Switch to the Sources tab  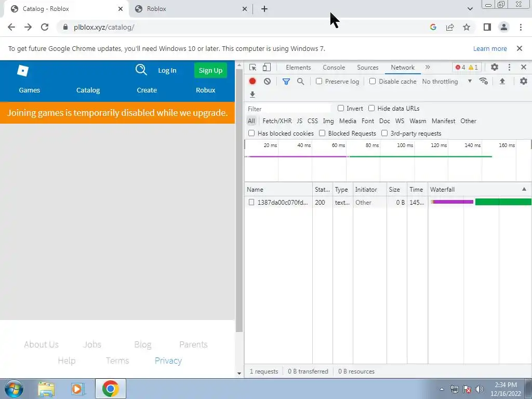tap(367, 67)
